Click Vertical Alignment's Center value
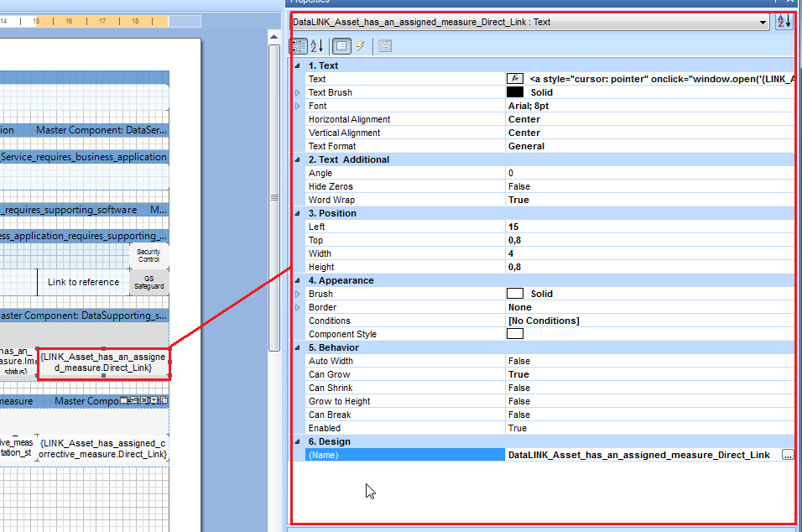 (x=524, y=133)
